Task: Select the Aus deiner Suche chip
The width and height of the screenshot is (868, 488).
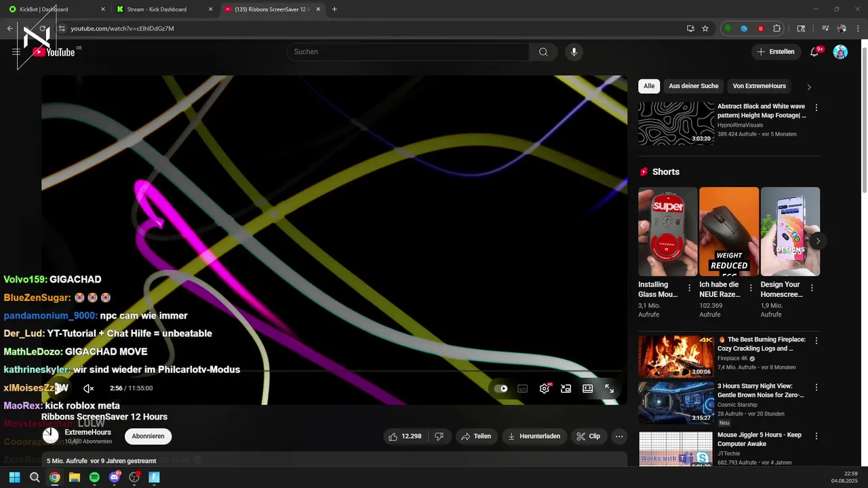Action: pyautogui.click(x=694, y=86)
